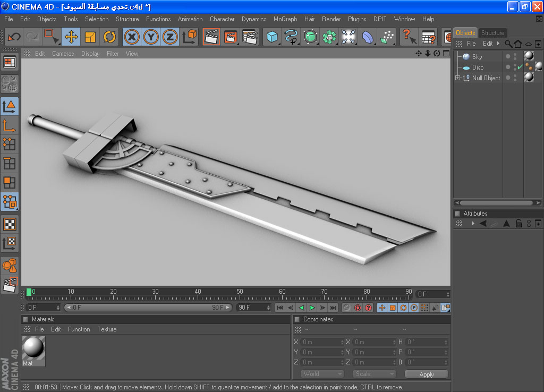Switch world/object coordinate system icon
Viewport: 544px width, 392px height.
[190, 37]
